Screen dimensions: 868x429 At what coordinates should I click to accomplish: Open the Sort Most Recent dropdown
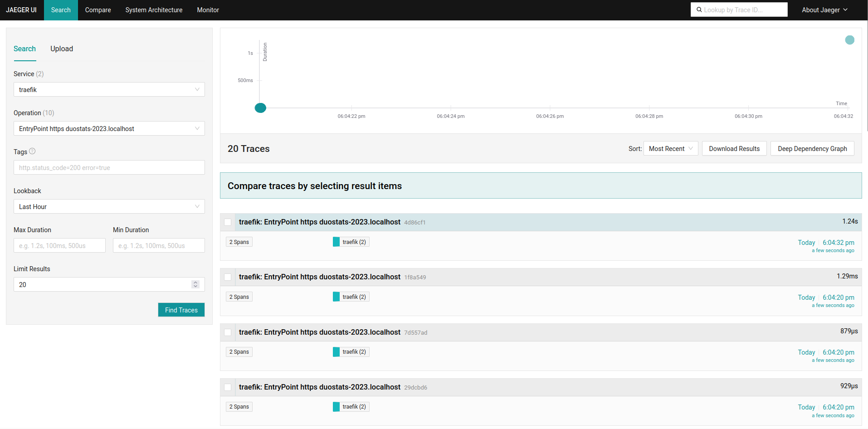click(671, 149)
